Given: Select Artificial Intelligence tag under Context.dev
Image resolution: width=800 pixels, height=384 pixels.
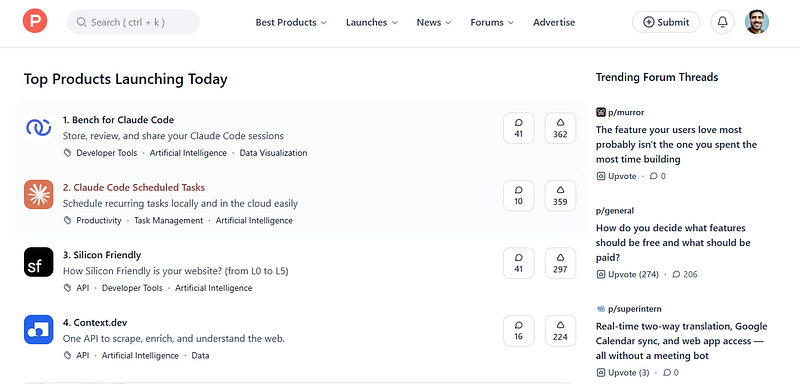Looking at the screenshot, I should coord(140,355).
